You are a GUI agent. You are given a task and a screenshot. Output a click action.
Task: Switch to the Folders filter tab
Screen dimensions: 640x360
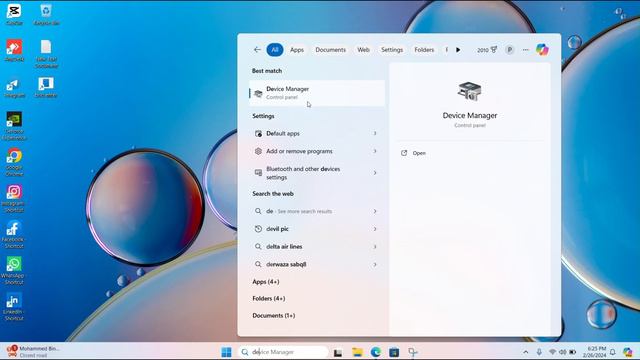pos(424,50)
